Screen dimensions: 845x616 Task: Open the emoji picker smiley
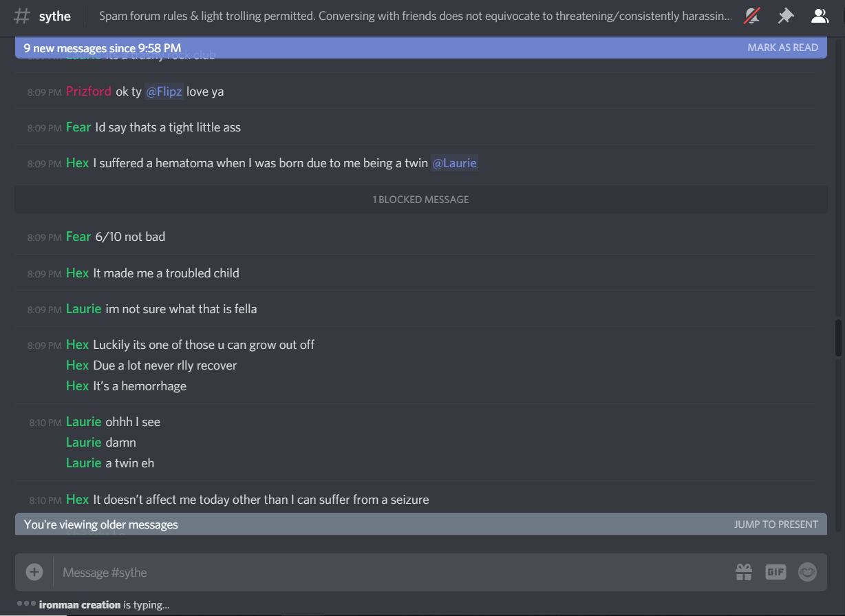pos(807,572)
